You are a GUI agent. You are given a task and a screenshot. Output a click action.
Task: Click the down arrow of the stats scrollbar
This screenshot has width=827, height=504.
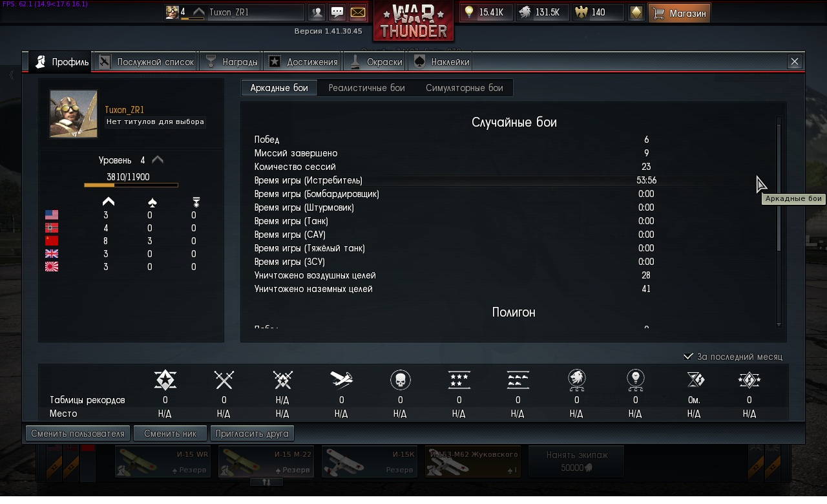pyautogui.click(x=779, y=324)
